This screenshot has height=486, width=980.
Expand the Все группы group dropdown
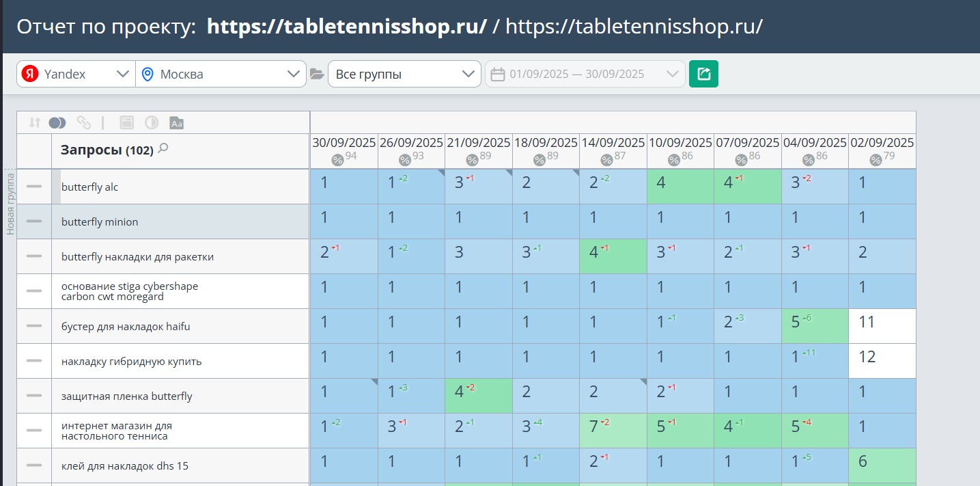tap(404, 74)
